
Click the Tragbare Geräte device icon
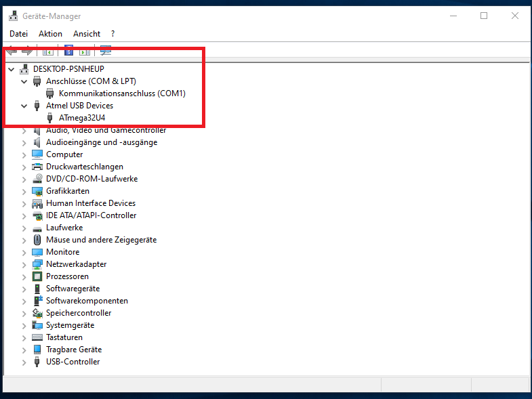coord(37,350)
